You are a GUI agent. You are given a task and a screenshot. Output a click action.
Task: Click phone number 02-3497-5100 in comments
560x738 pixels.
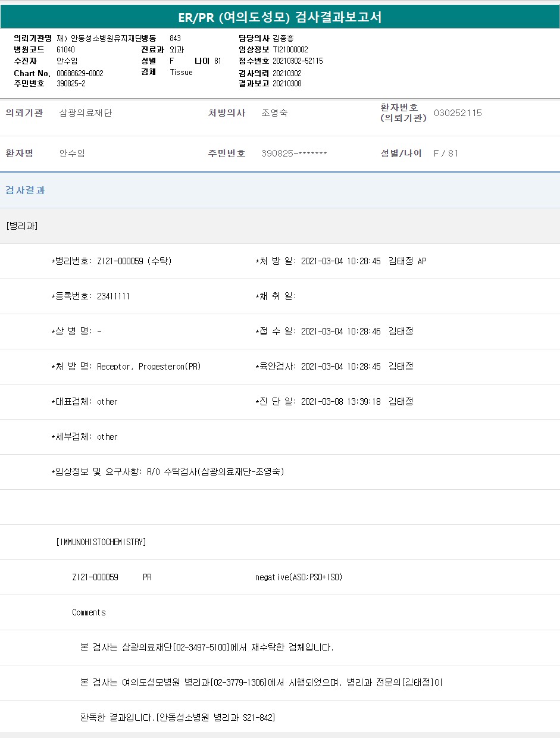[201, 648]
